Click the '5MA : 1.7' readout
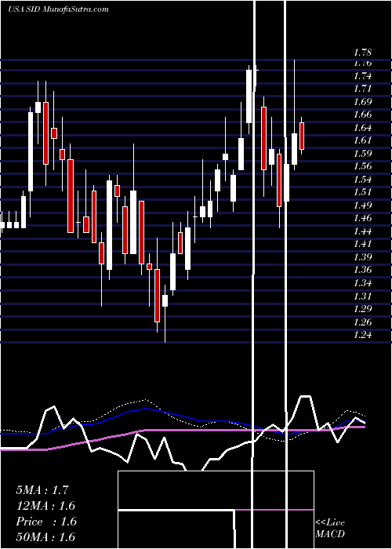This screenshot has height=549, width=392. (42, 490)
